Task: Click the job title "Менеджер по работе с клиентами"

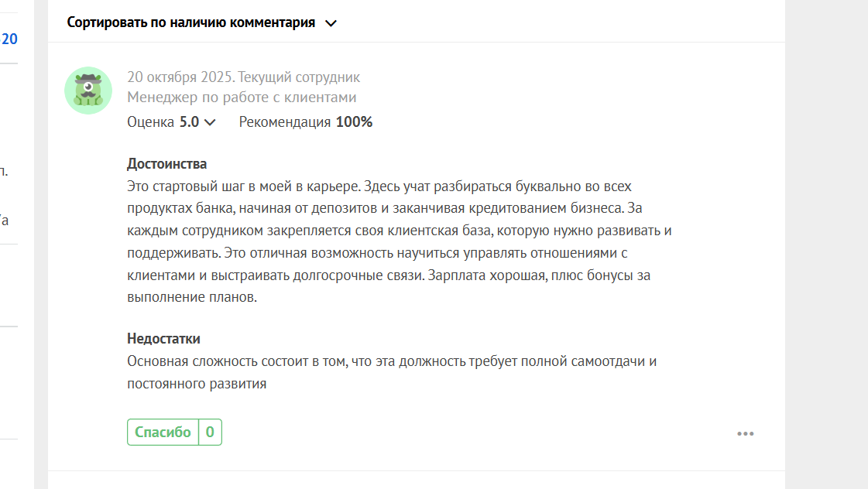Action: 242,97
